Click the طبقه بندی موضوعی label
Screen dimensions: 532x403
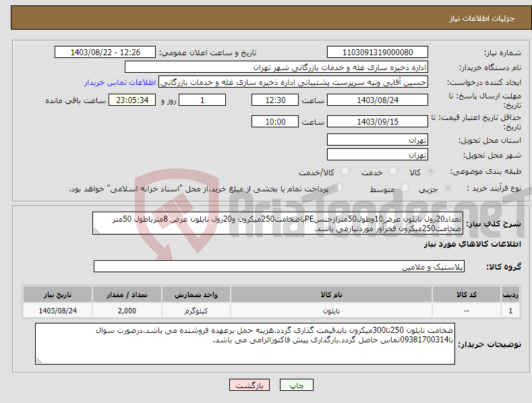pos(485,171)
